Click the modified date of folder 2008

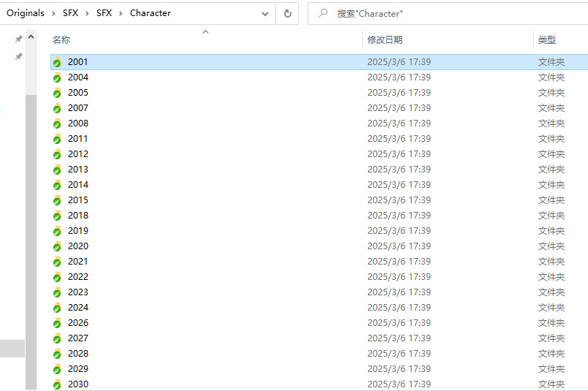coord(399,124)
